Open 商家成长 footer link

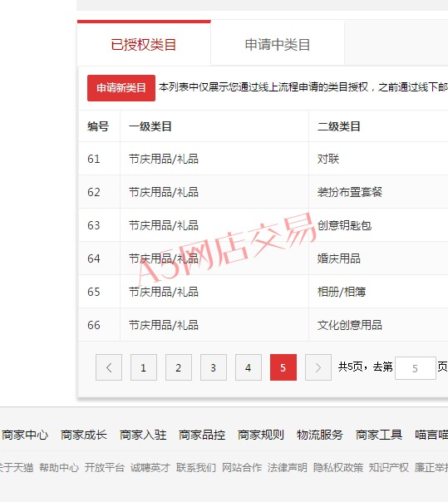coord(84,435)
